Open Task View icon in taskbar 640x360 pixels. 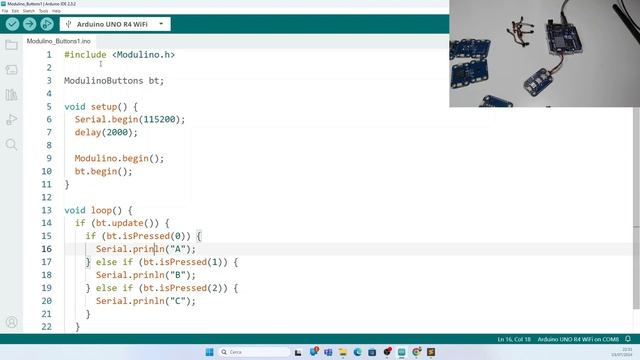pyautogui.click(x=298, y=352)
